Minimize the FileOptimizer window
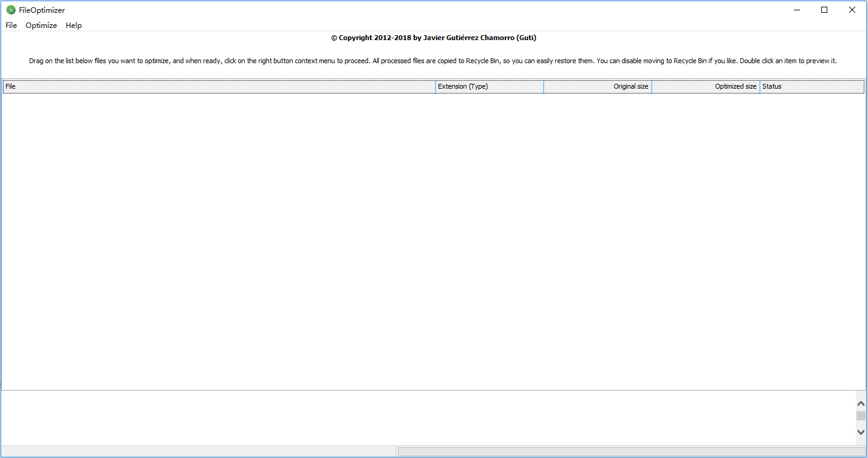This screenshot has height=458, width=868. click(796, 10)
